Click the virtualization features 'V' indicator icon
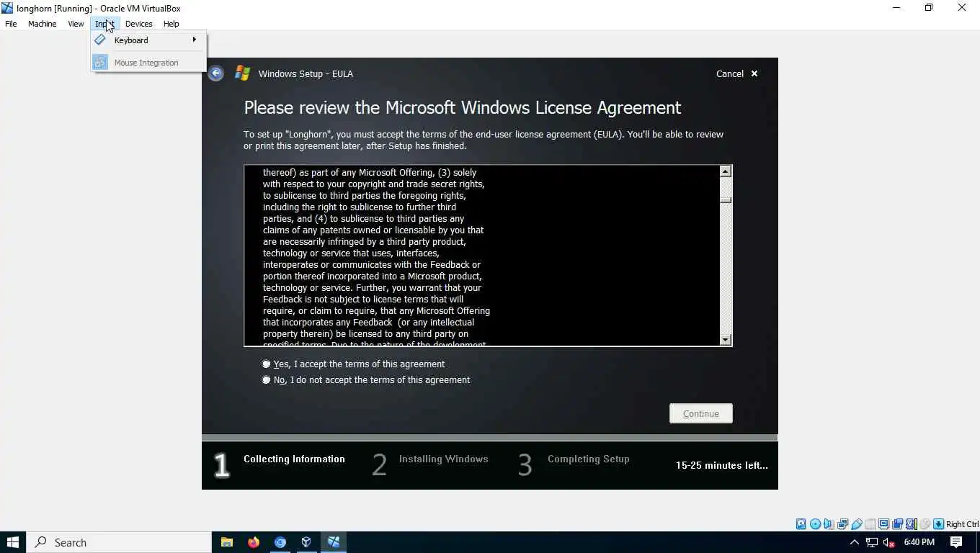Image resolution: width=980 pixels, height=553 pixels. 911,524
